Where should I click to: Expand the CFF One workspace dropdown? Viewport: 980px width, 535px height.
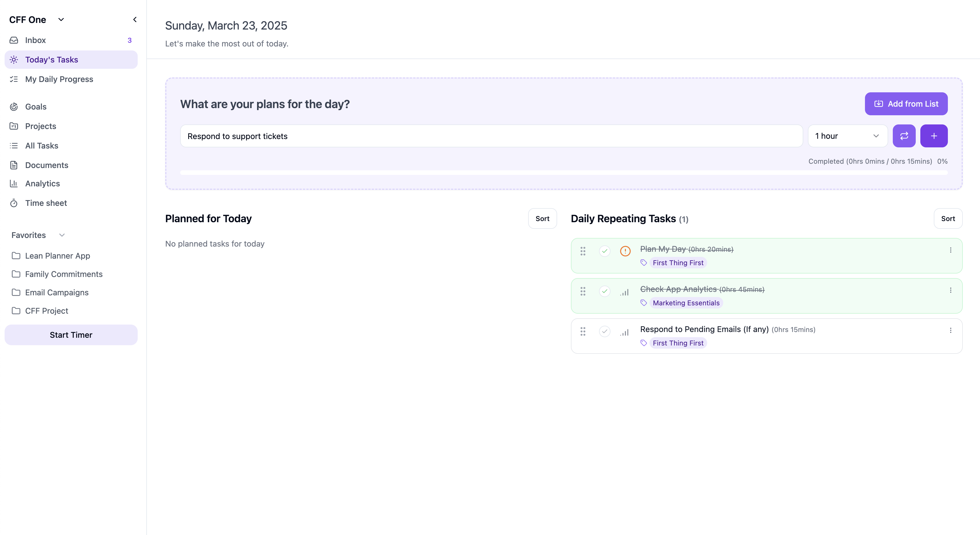point(61,19)
